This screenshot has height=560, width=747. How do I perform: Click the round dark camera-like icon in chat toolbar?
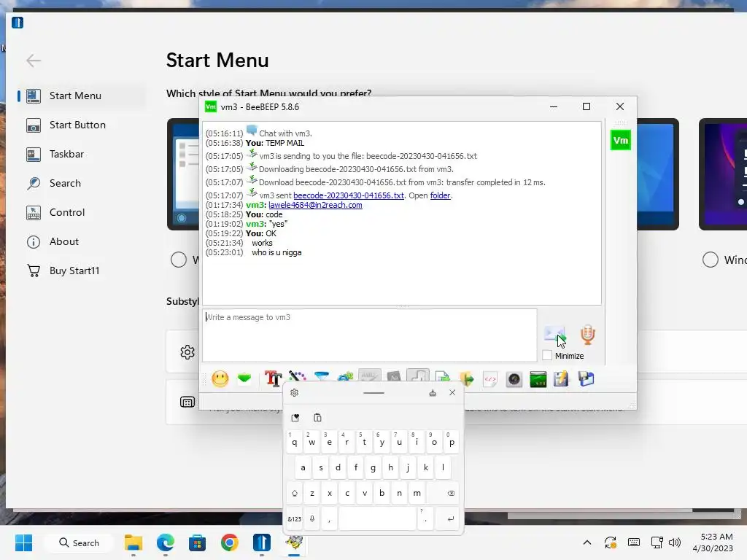514,379
